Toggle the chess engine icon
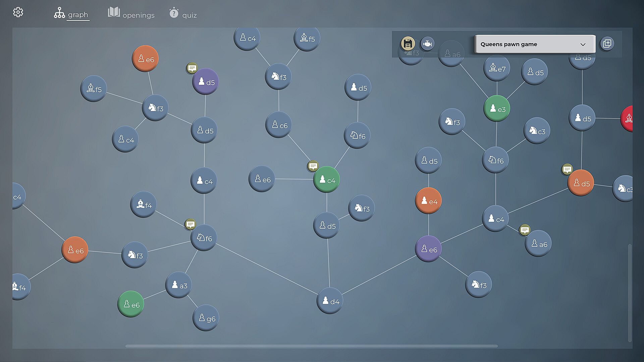 pos(427,44)
